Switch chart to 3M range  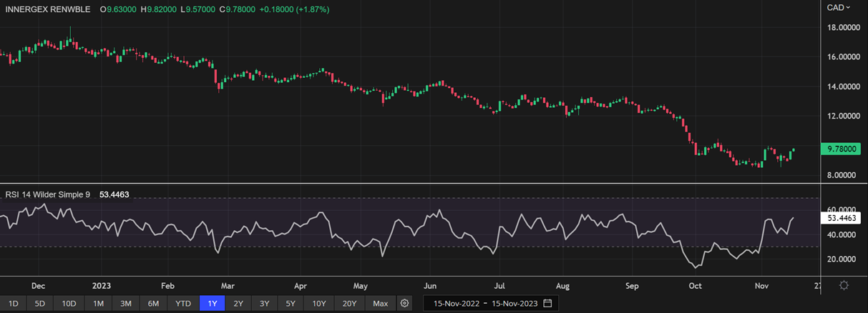pos(125,304)
